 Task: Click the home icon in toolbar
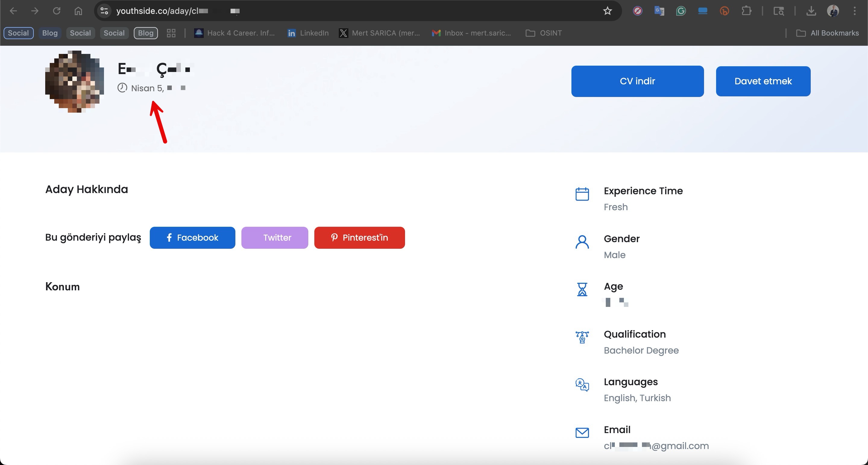78,11
